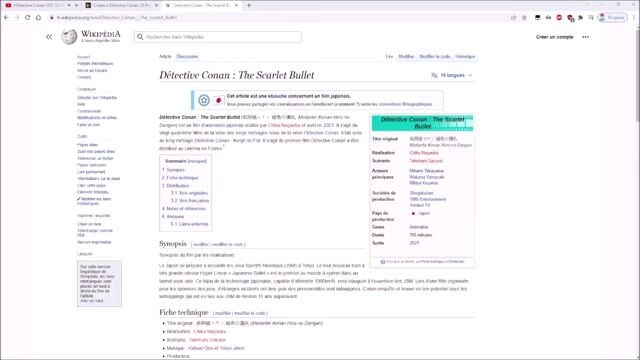Open the Chrome three-dot menu
640x360 pixels.
[634, 18]
